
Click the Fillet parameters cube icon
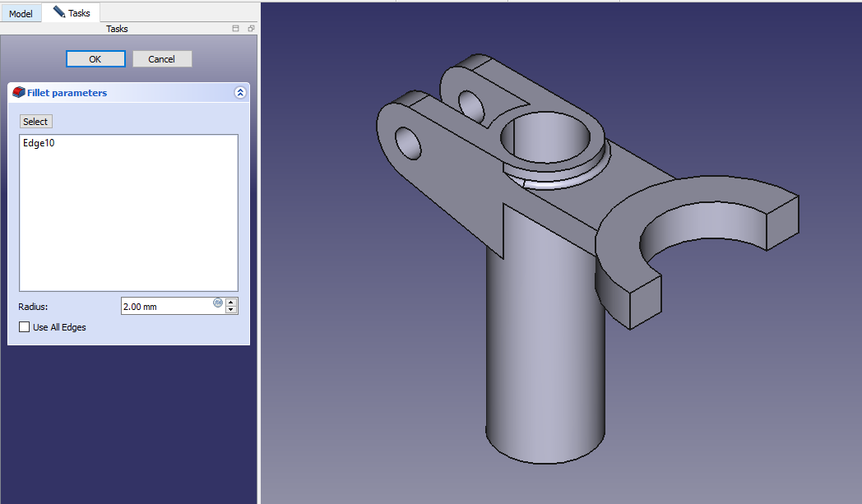click(19, 92)
